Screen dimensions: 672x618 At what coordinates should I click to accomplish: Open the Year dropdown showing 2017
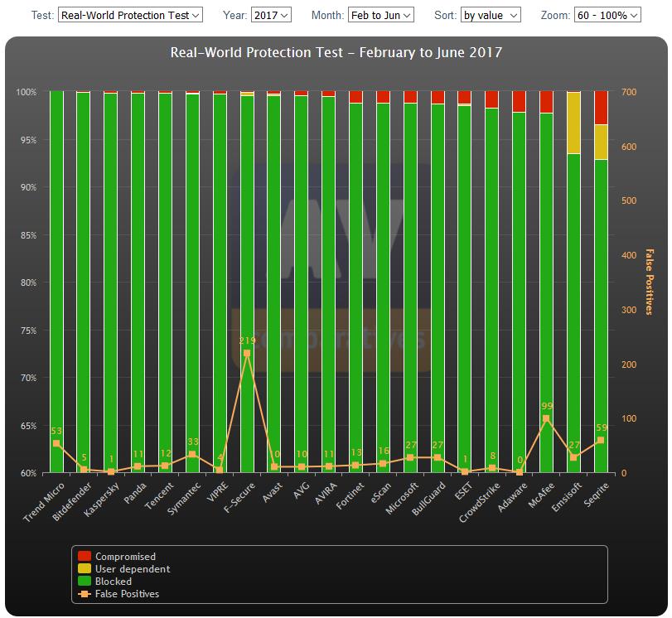[271, 15]
